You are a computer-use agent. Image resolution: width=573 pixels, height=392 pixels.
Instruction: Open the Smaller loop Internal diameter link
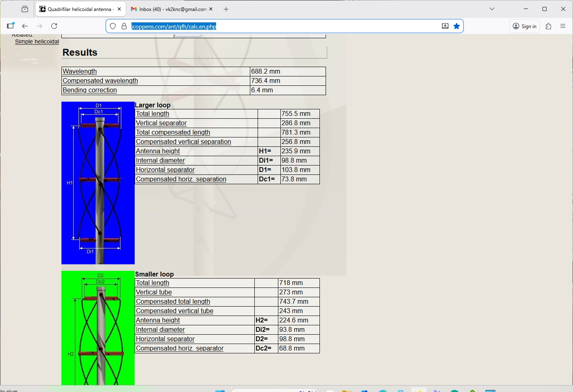[160, 329]
